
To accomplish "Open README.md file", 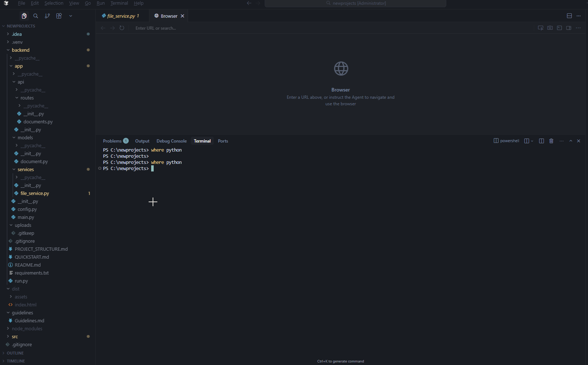I will point(48,265).
